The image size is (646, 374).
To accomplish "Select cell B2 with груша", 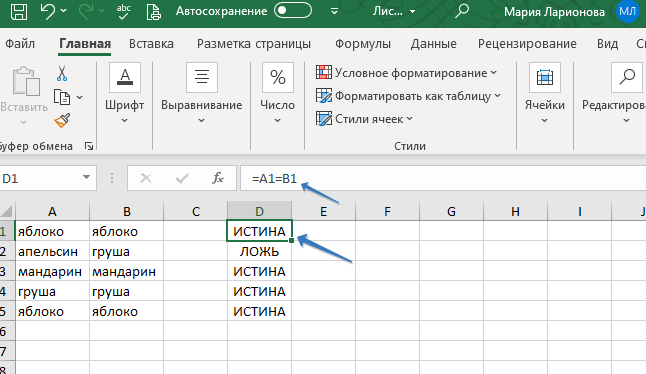I will pos(126,251).
